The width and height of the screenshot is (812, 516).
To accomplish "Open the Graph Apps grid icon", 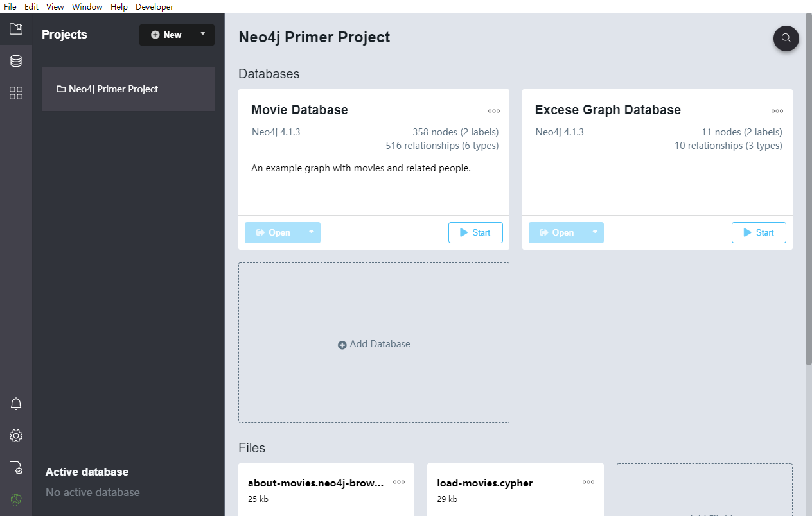I will point(16,94).
